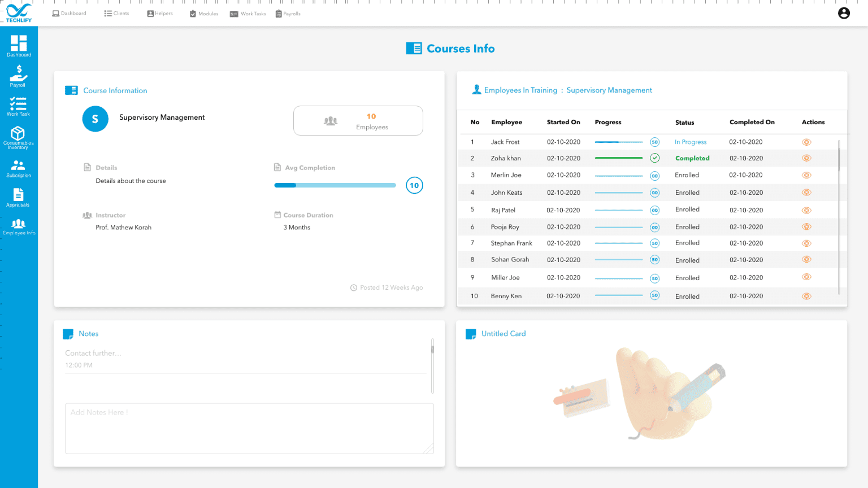Click the Completed status for Zoha khan
The width and height of the screenshot is (868, 488).
click(x=692, y=158)
